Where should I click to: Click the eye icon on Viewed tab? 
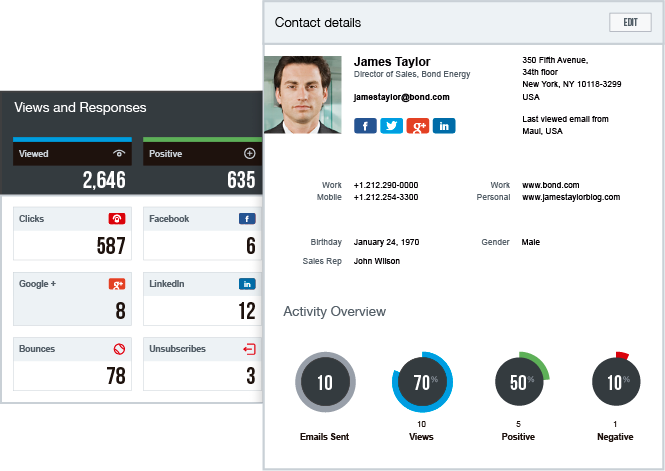119,154
